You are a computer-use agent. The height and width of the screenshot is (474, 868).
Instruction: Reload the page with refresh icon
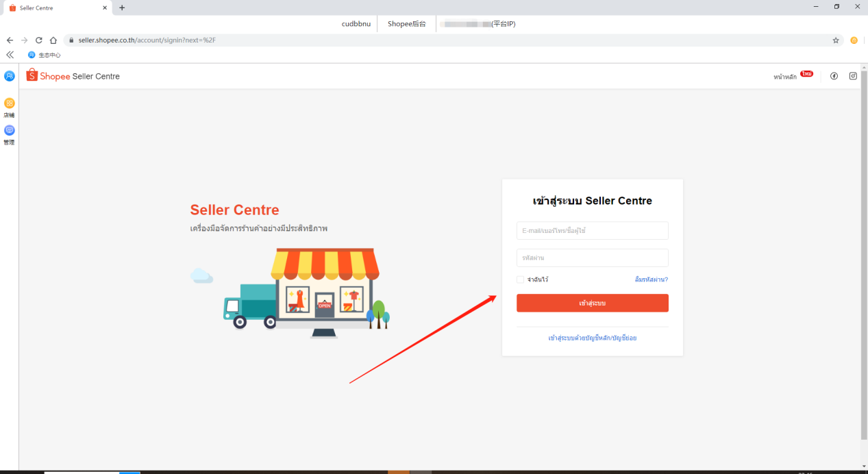point(38,40)
